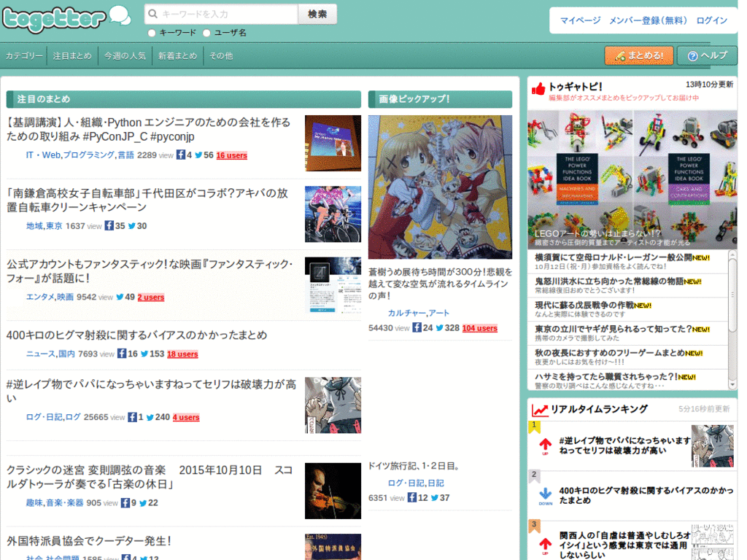
Task: Open the 104 users link on the 蒼樹うめ article
Action: pos(479,328)
